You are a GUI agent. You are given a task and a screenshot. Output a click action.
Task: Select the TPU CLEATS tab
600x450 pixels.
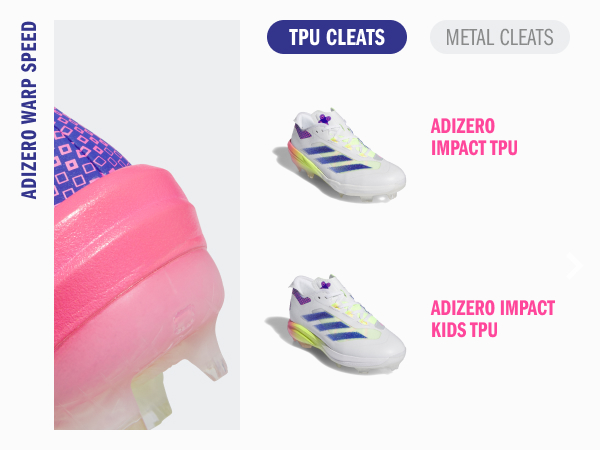[337, 37]
